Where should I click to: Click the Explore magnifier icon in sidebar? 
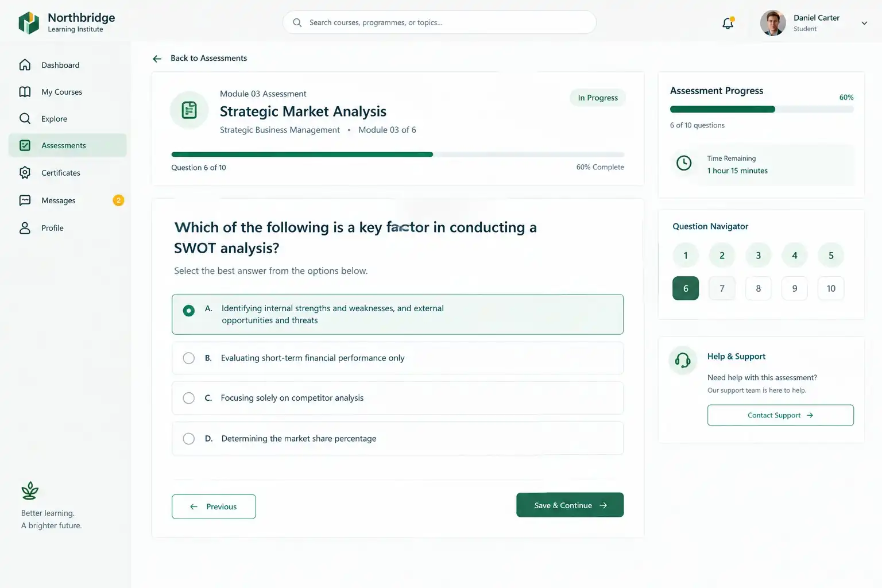click(x=25, y=118)
